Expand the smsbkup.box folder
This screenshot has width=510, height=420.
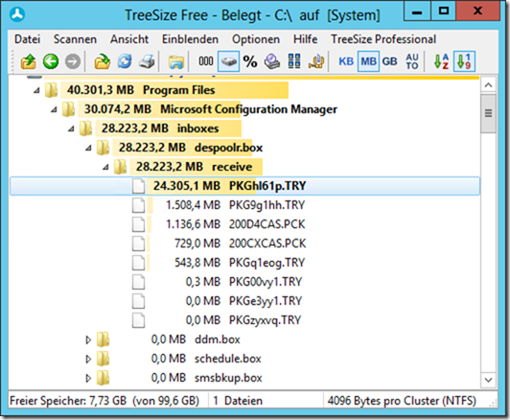click(x=88, y=379)
